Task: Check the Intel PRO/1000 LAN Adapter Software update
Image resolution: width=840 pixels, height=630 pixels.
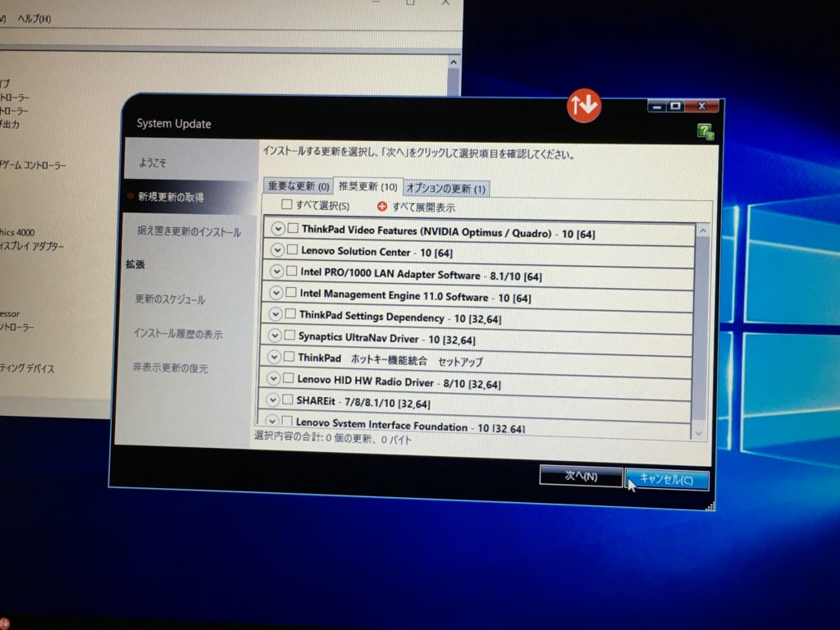Action: (291, 272)
